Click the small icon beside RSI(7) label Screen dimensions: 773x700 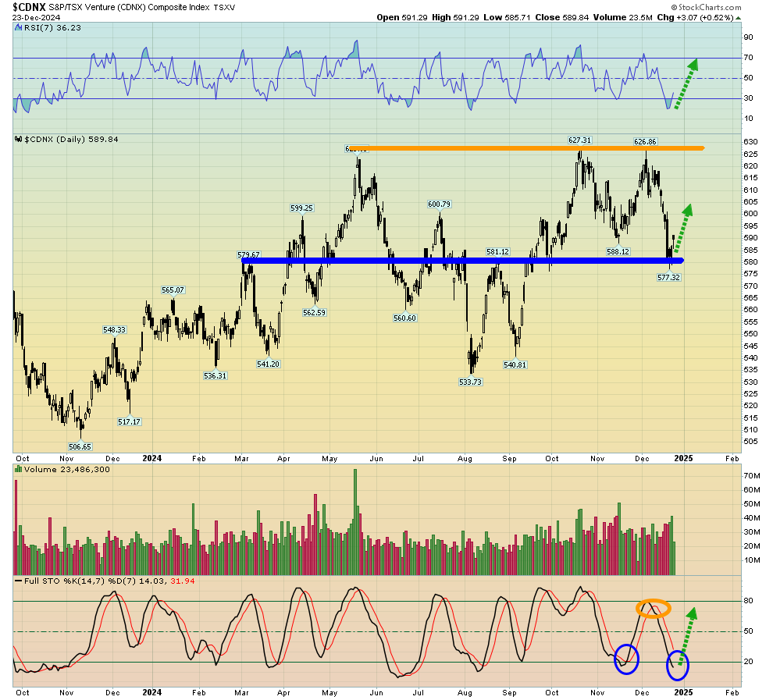tap(19, 27)
